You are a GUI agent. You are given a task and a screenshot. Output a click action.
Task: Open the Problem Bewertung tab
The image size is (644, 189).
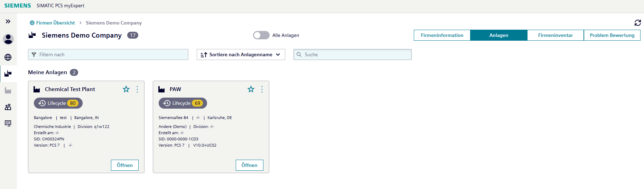tap(612, 35)
